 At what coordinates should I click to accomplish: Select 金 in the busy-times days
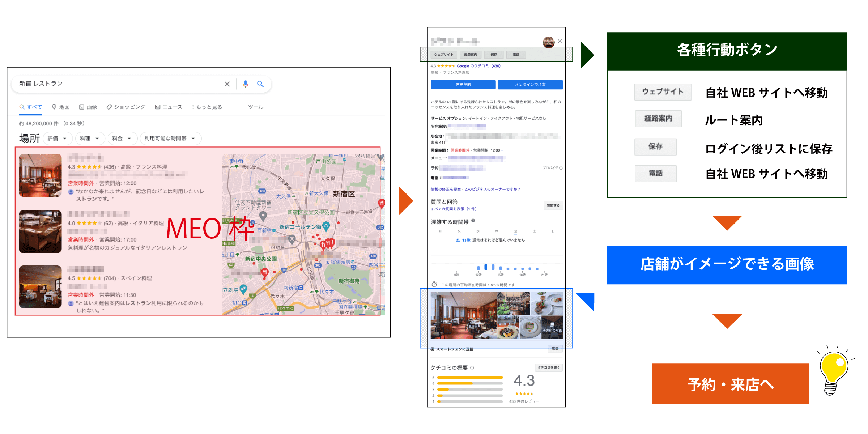[515, 231]
